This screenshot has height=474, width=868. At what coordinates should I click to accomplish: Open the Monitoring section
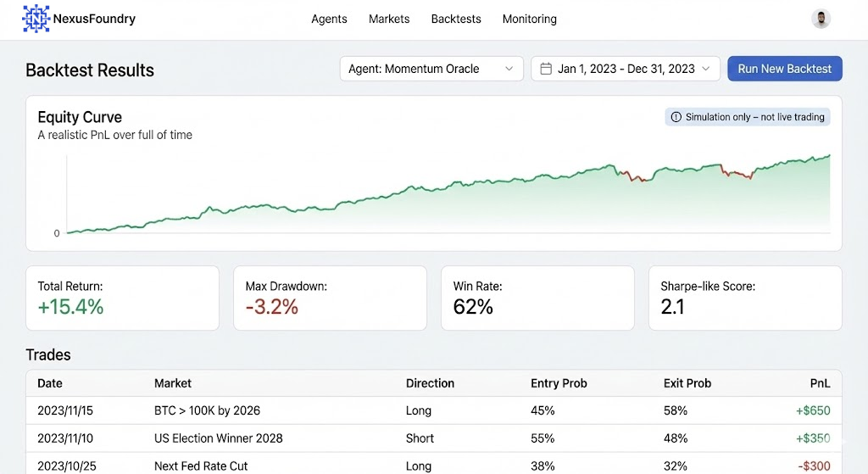[x=529, y=19]
